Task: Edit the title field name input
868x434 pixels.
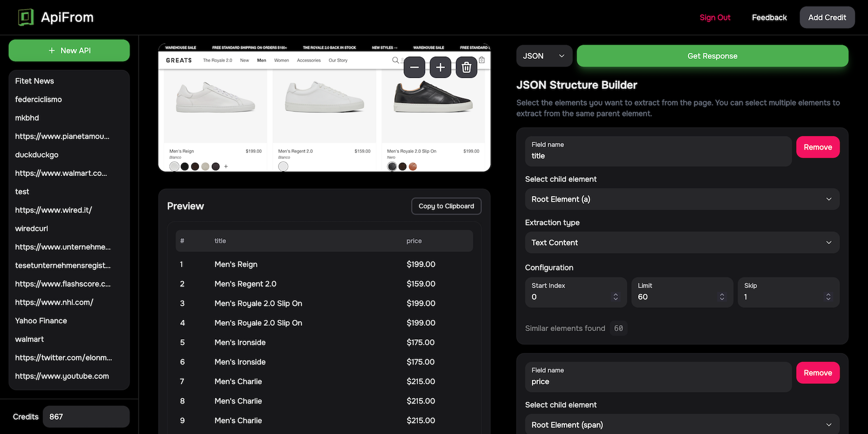Action: click(x=658, y=151)
